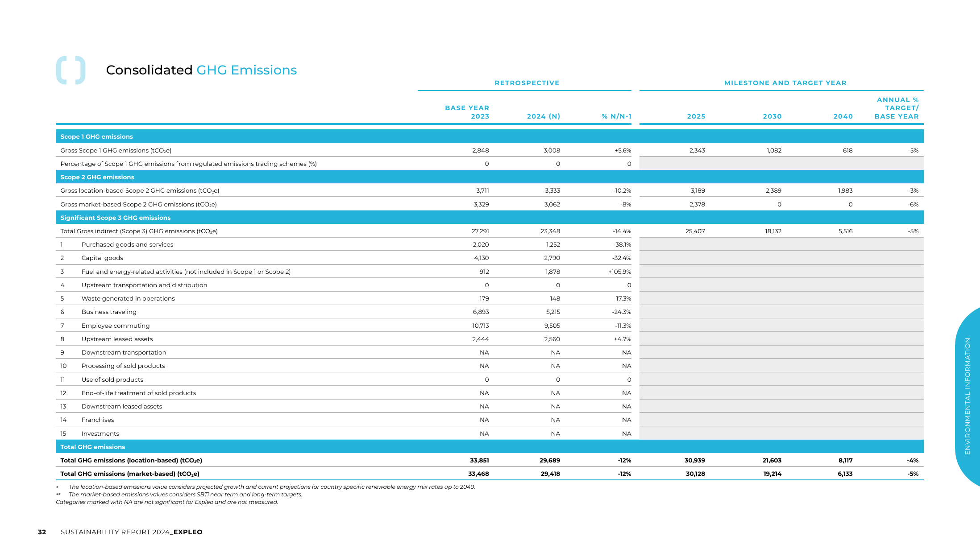Click the Scope 1 change '+5.6%'
The width and height of the screenshot is (980, 553).
623,151
